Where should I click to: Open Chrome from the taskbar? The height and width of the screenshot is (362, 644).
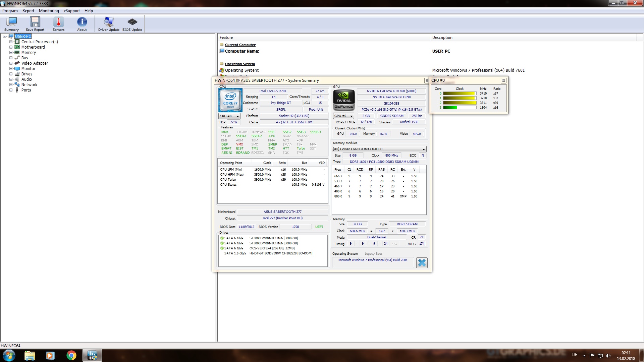[71, 355]
